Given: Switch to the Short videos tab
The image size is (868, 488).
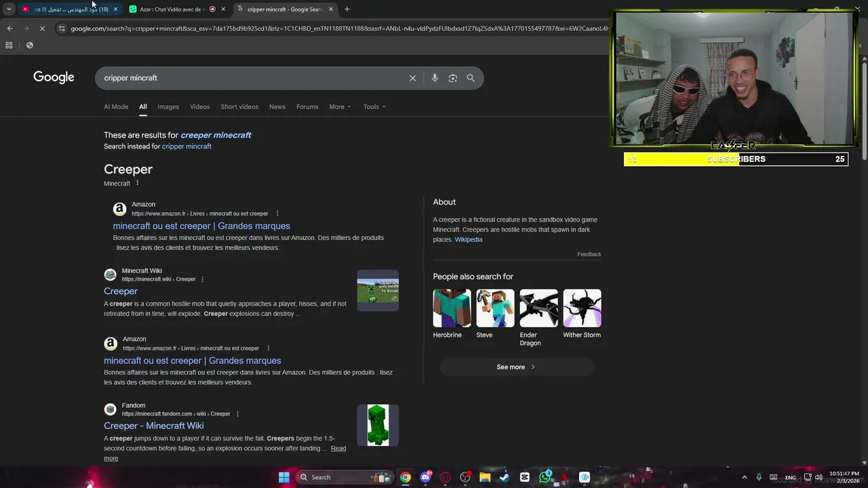Looking at the screenshot, I should [x=239, y=106].
